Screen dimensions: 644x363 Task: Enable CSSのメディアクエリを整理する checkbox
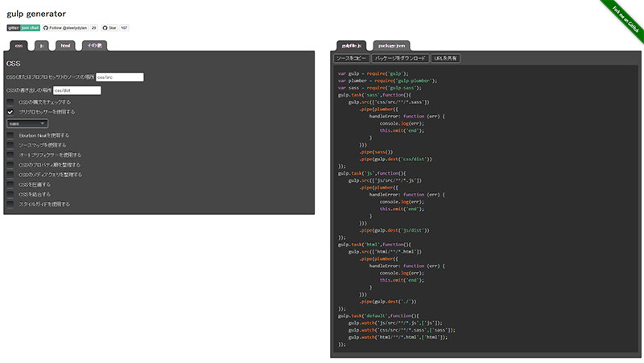tap(10, 175)
